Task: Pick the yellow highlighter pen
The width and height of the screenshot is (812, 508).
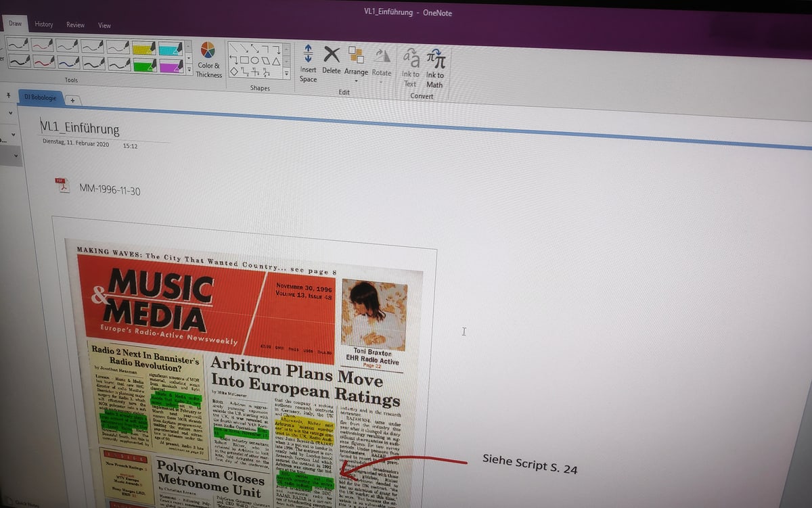Action: click(x=143, y=47)
